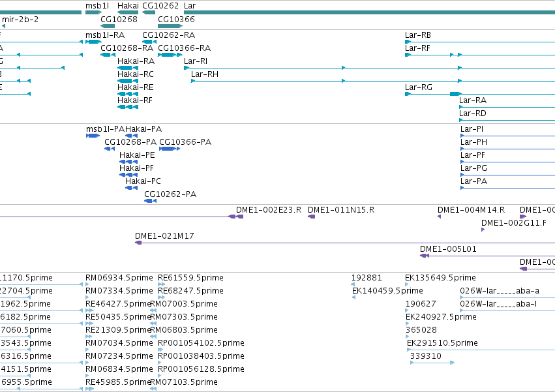The width and height of the screenshot is (555, 392).
Task: Click the Hakai-RF transcript label
Action: (x=135, y=100)
